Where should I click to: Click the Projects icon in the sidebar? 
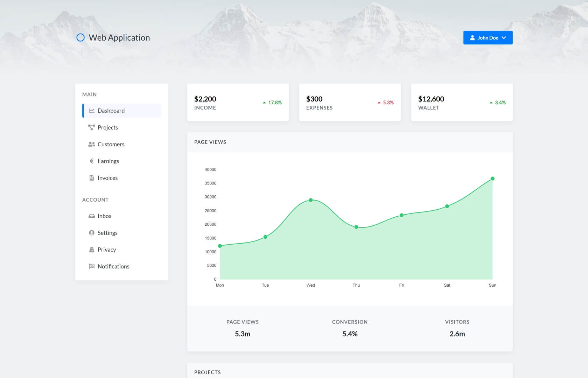tap(91, 127)
